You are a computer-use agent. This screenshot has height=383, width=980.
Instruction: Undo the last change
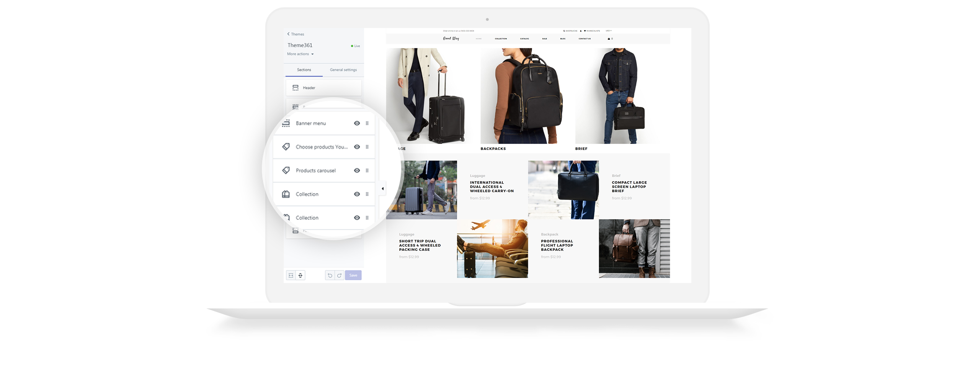pyautogui.click(x=330, y=275)
